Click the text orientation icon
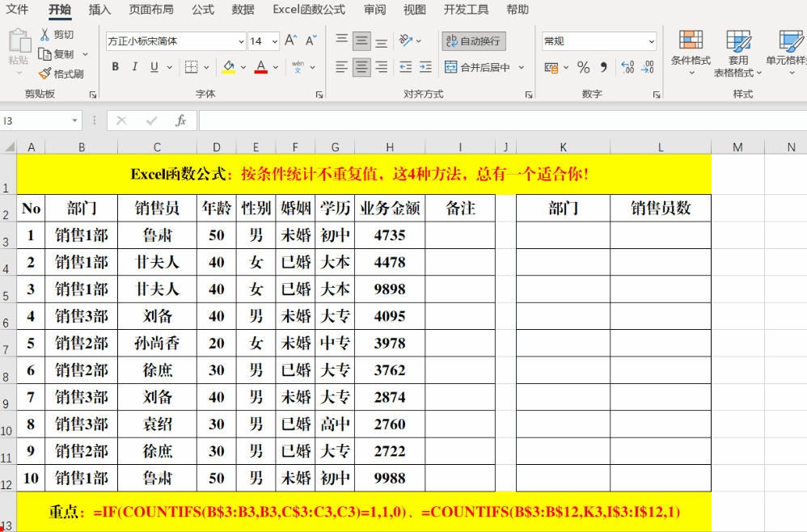This screenshot has width=807, height=532. [406, 40]
